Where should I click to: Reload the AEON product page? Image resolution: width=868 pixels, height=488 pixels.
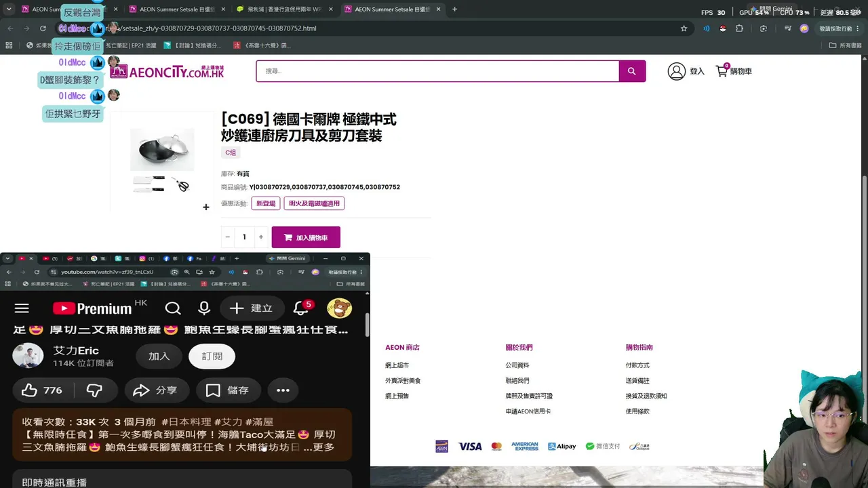pyautogui.click(x=43, y=28)
